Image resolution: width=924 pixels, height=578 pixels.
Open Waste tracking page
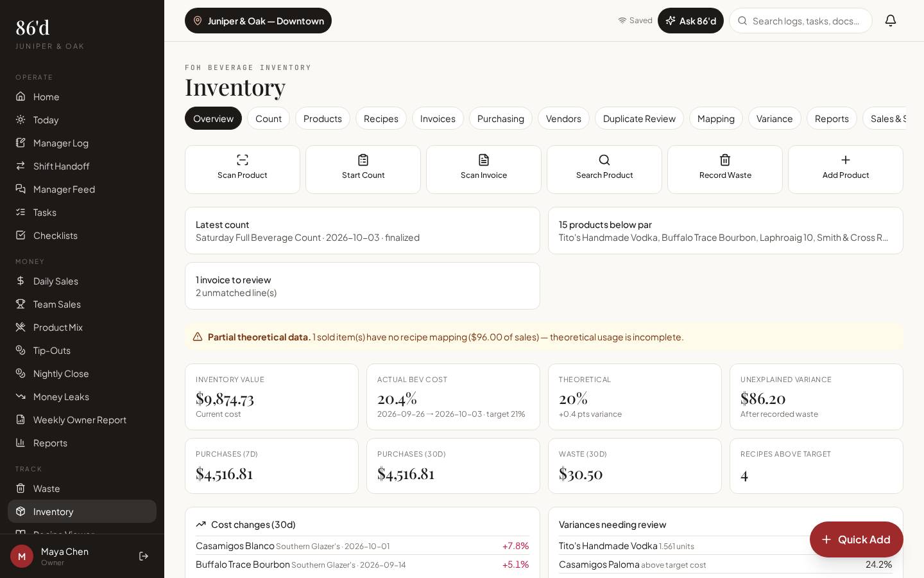click(x=82, y=488)
